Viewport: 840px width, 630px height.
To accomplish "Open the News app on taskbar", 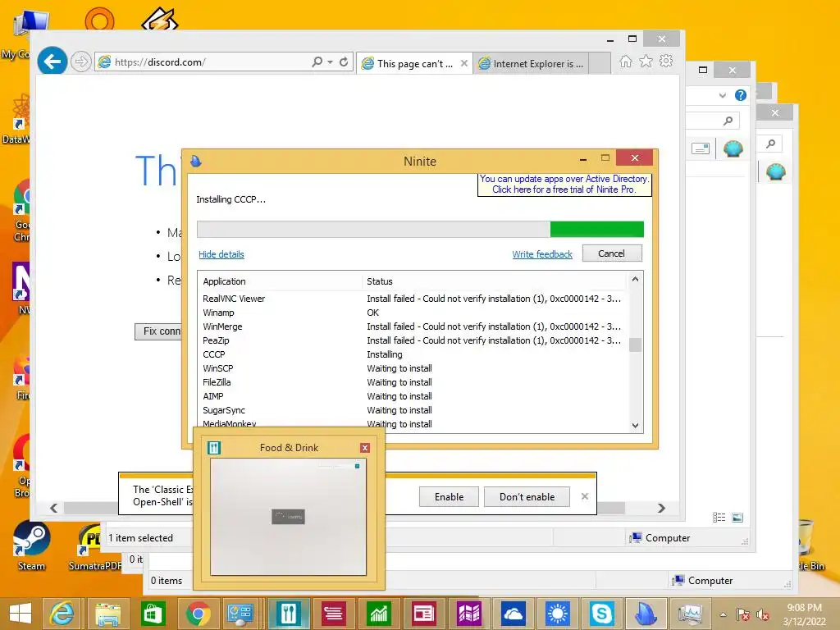I will click(423, 614).
